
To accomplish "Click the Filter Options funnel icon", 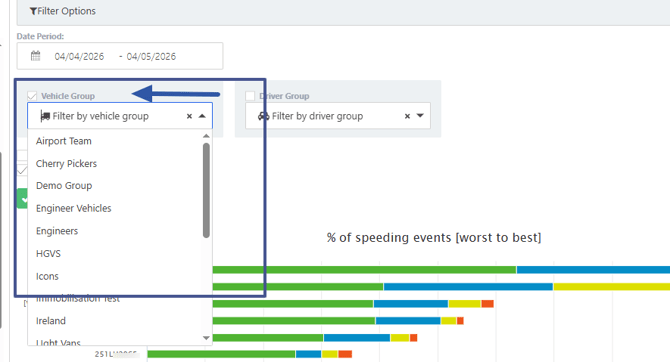I will (33, 11).
